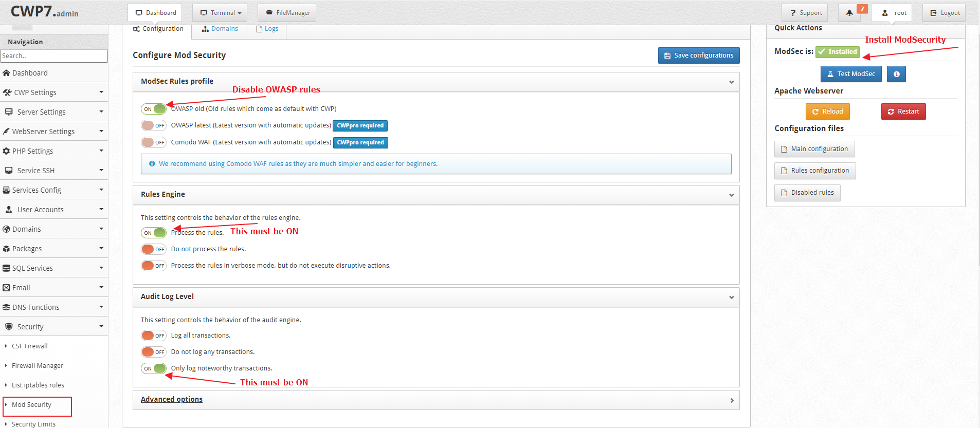980x428 pixels.
Task: Expand the WebServer Settings navigation menu
Action: coord(54,132)
